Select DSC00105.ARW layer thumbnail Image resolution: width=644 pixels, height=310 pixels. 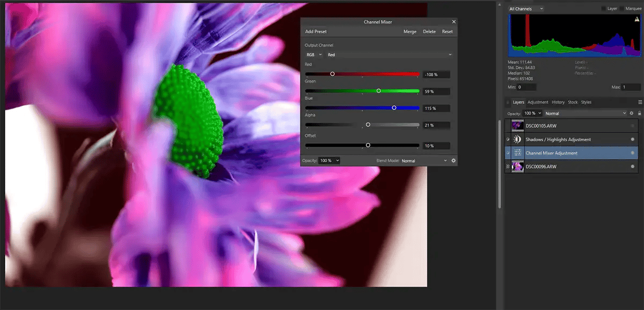click(518, 126)
